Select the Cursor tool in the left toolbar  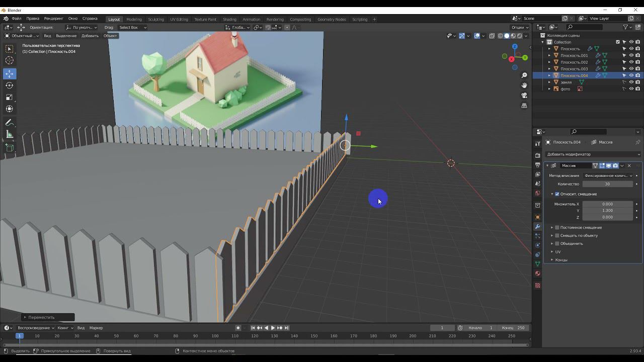[10, 60]
